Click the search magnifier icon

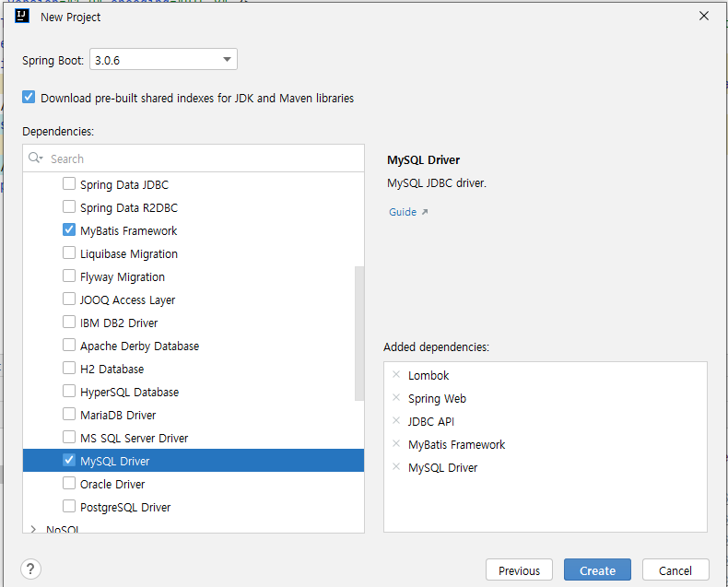[x=35, y=158]
